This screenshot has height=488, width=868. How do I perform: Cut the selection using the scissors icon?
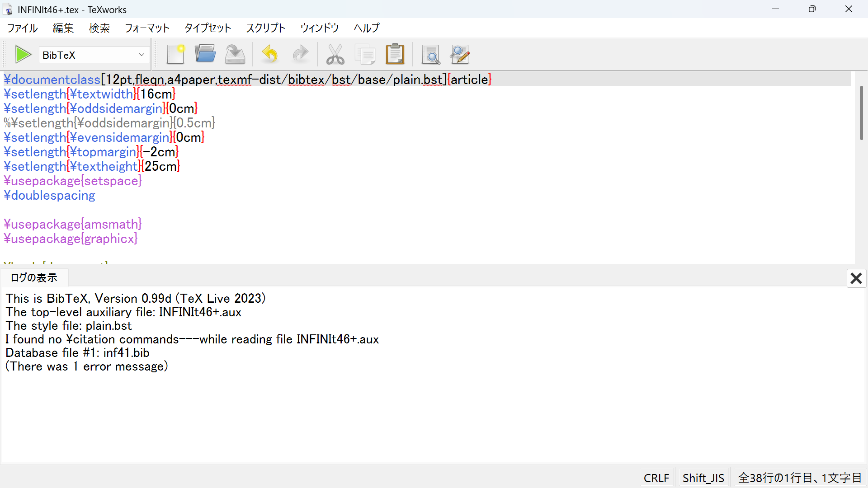pos(335,55)
